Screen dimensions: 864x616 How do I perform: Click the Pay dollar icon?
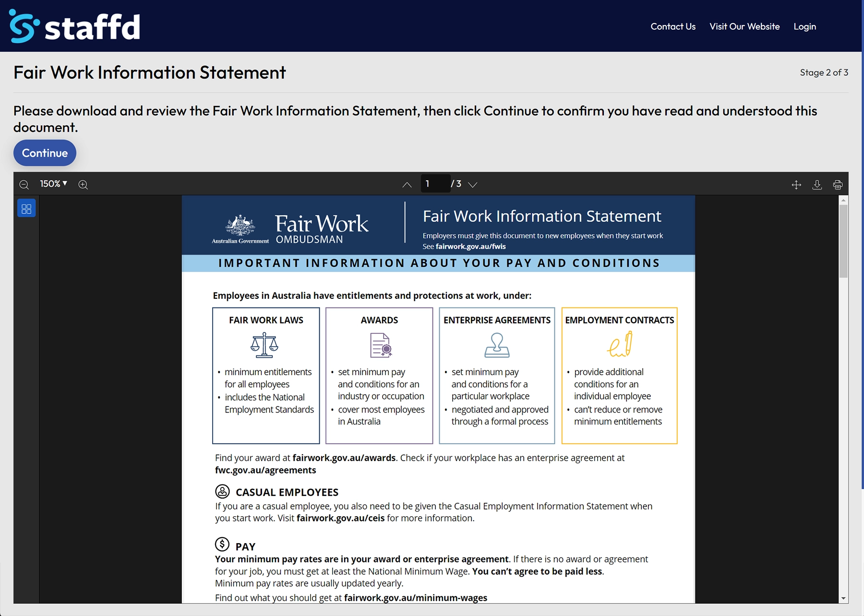(x=222, y=544)
